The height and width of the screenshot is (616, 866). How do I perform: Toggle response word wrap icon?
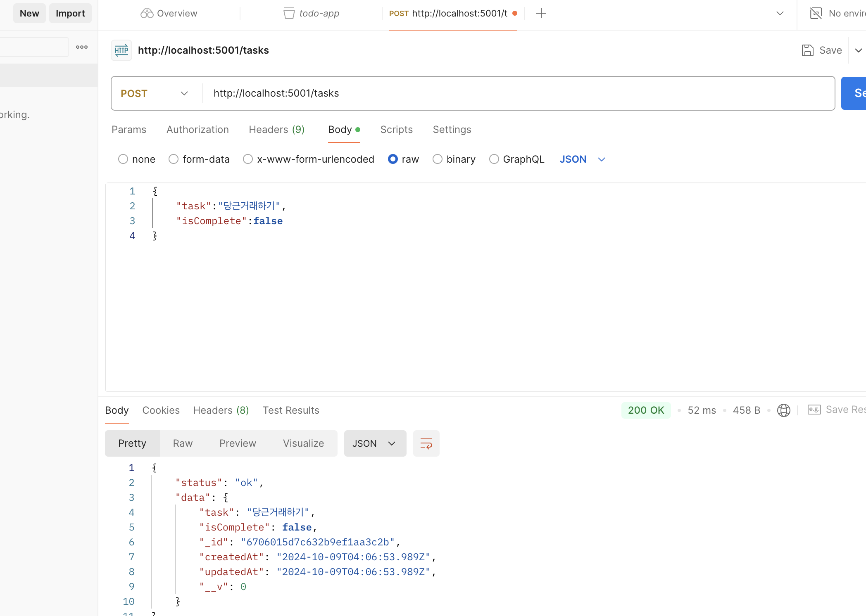426,443
